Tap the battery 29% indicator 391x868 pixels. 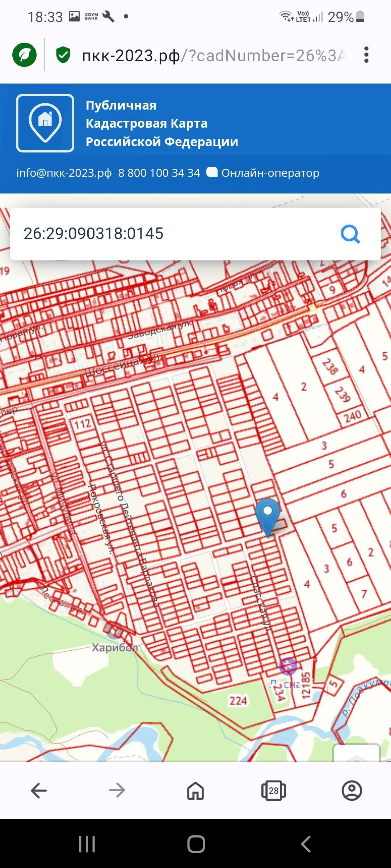coord(346,17)
